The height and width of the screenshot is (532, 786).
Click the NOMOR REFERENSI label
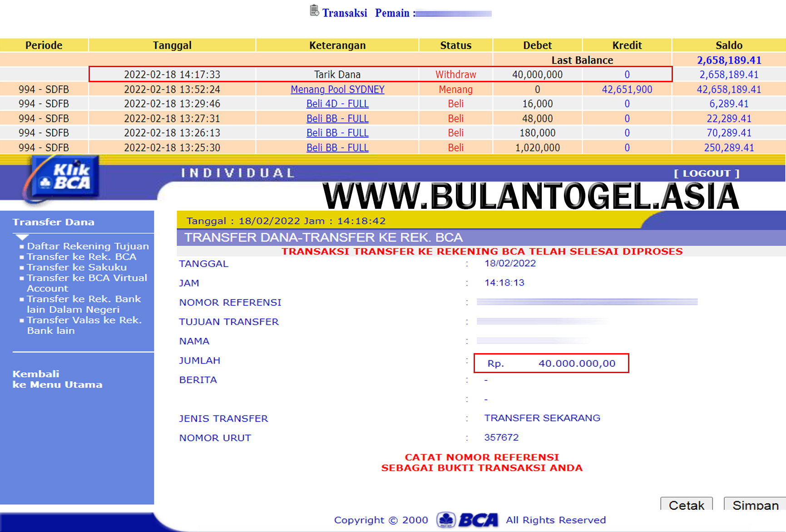tap(230, 302)
